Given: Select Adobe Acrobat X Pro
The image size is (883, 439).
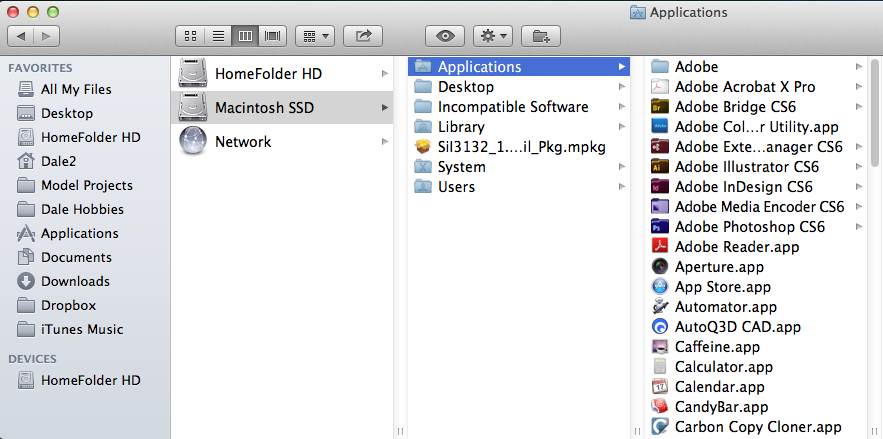Looking at the screenshot, I should tap(757, 87).
